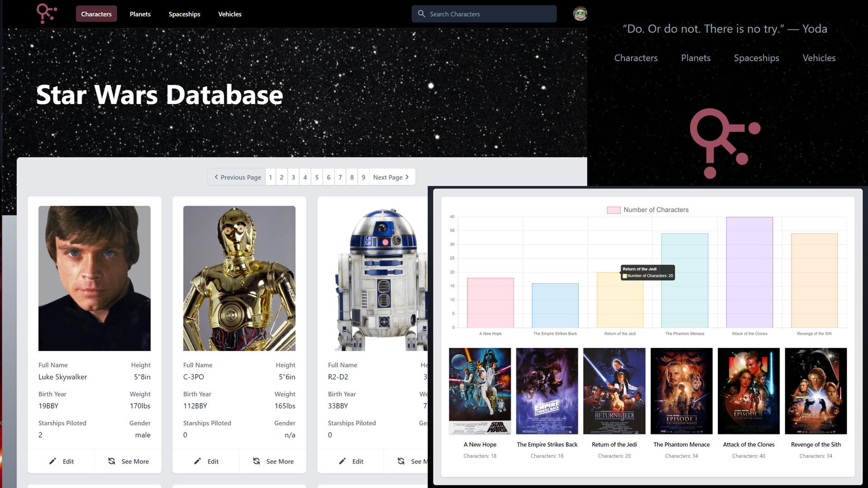Screen dimensions: 868x488
Task: Open the Spaceships section from the top navigation
Action: pos(184,14)
